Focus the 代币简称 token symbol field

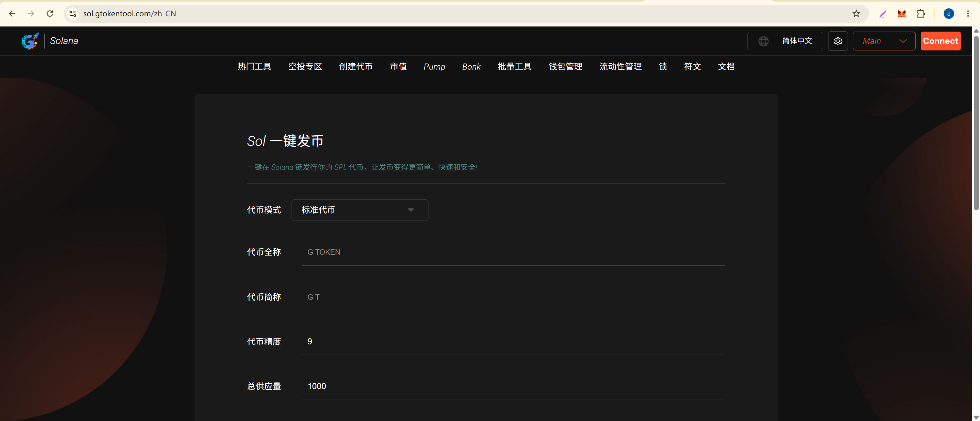click(x=513, y=297)
